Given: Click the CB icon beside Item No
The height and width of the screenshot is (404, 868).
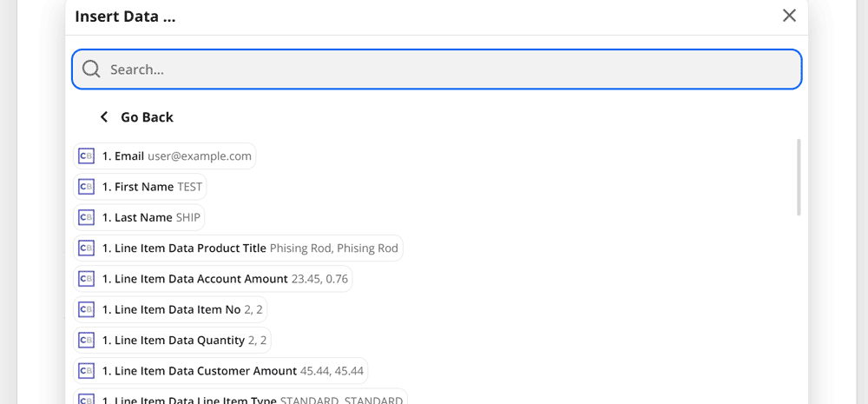Looking at the screenshot, I should click(x=86, y=309).
